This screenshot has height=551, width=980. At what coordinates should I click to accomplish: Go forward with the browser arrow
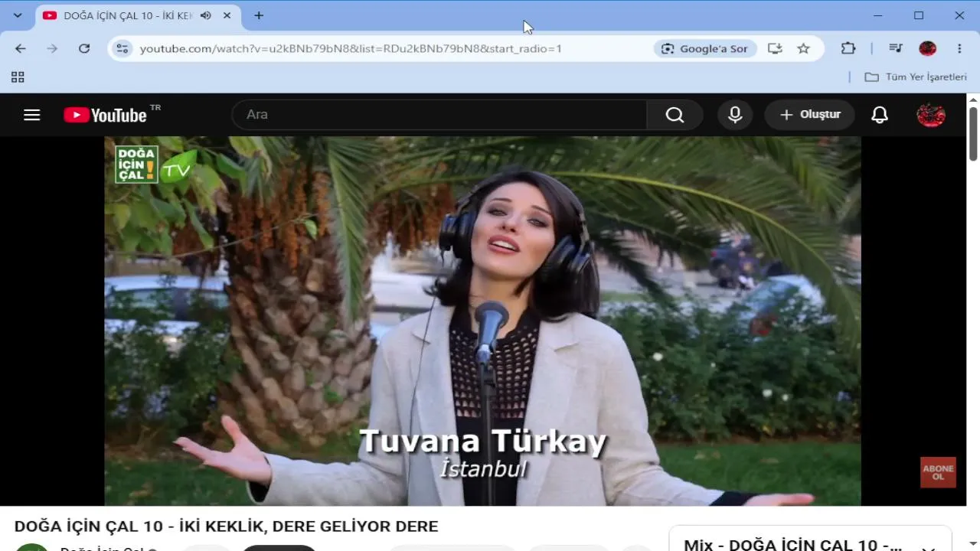click(x=52, y=48)
